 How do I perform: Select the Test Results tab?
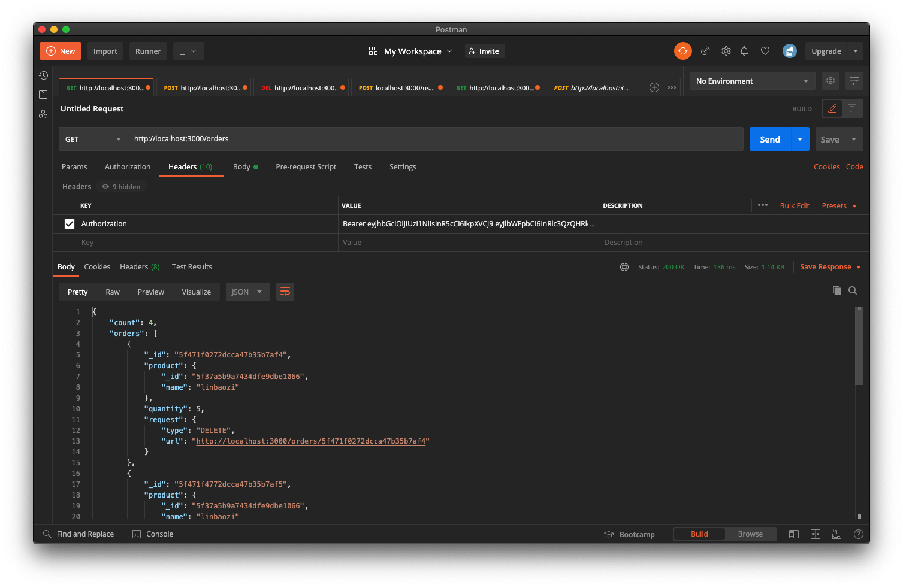coord(192,267)
